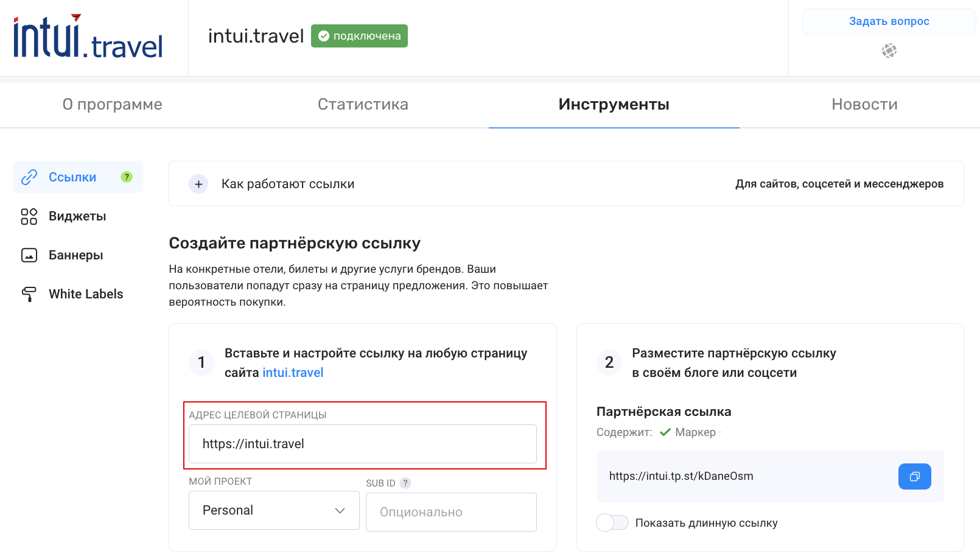
Task: Click the green connected status badge
Action: tap(359, 36)
